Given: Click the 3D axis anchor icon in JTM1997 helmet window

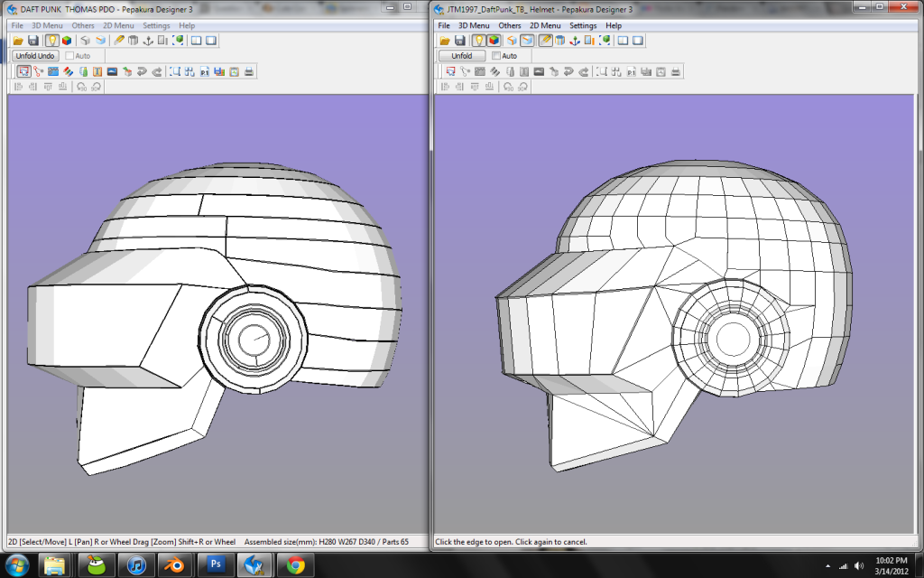Looking at the screenshot, I should [575, 40].
